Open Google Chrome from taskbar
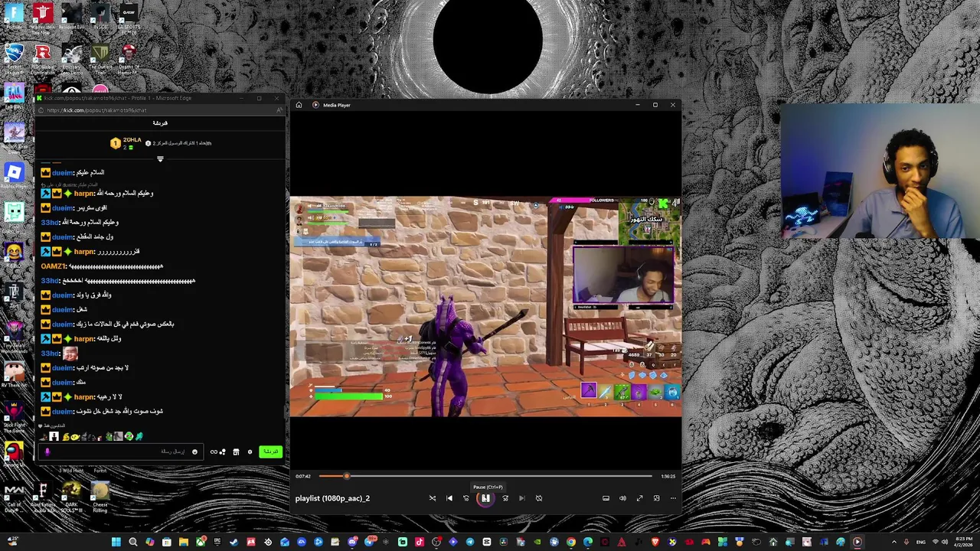 570,543
